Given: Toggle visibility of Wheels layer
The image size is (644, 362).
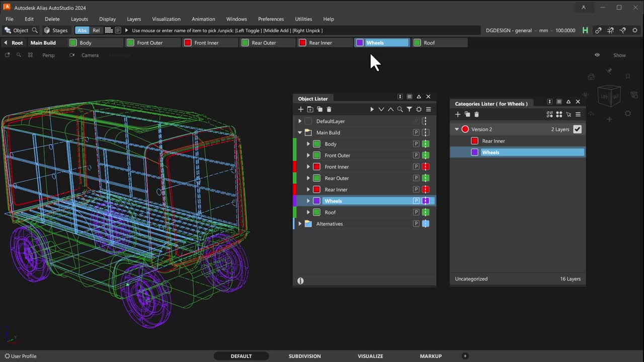Looking at the screenshot, I should 426,201.
